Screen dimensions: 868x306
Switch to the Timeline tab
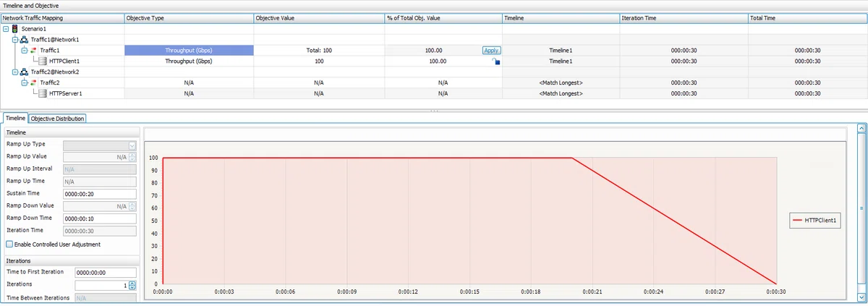(16, 118)
